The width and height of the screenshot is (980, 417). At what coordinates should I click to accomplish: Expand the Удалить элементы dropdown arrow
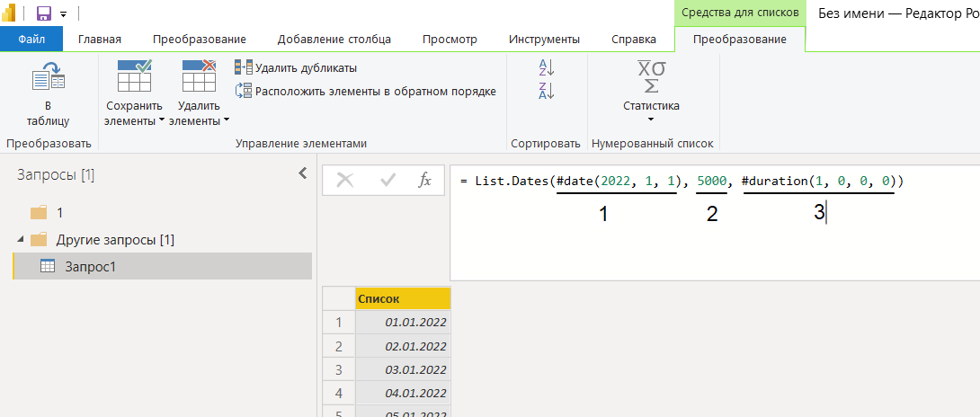tap(227, 120)
